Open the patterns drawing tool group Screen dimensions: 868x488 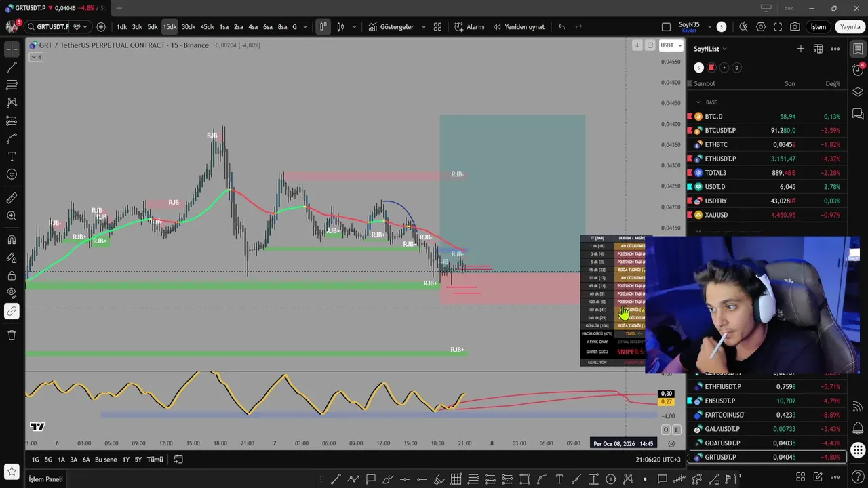tap(12, 102)
